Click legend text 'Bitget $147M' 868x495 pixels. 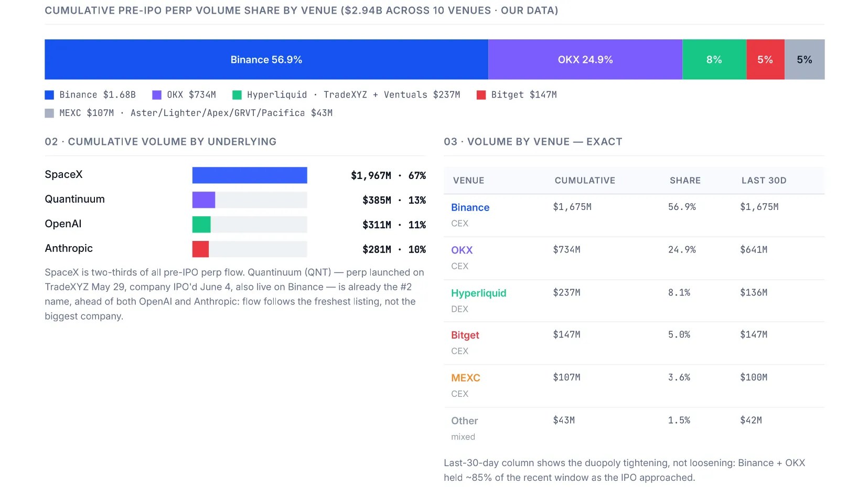coord(524,95)
